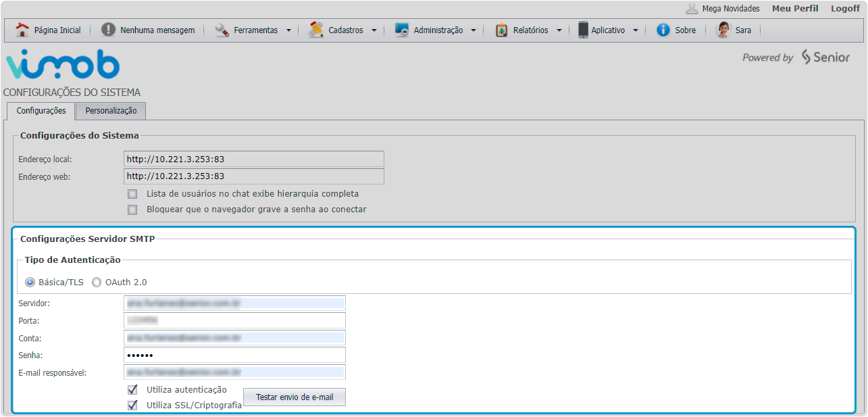
Task: Expand the Relatórios dropdown arrow
Action: [559, 30]
